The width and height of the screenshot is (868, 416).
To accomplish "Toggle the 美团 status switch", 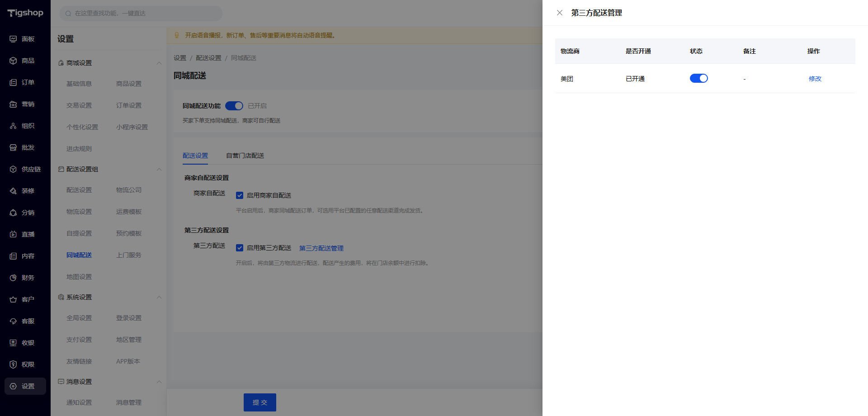I will point(698,78).
